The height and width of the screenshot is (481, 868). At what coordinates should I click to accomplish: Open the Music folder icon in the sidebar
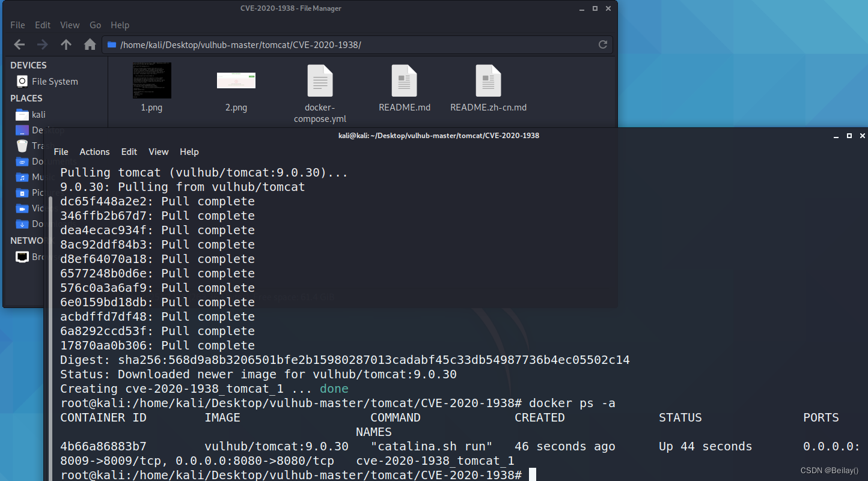22,177
